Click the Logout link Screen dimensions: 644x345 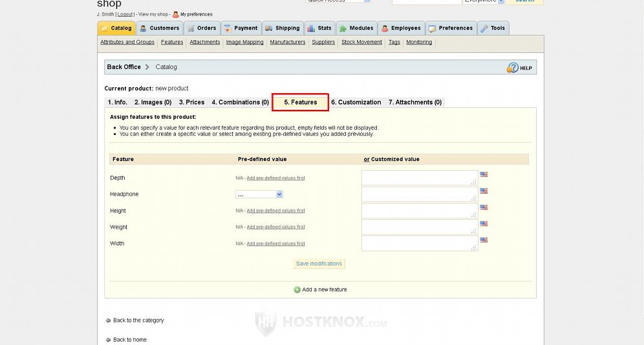coord(125,14)
